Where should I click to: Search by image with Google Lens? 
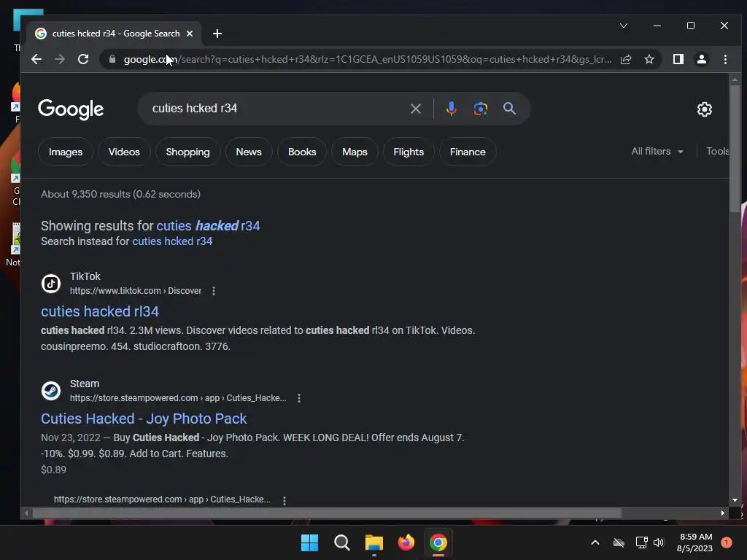coord(480,109)
